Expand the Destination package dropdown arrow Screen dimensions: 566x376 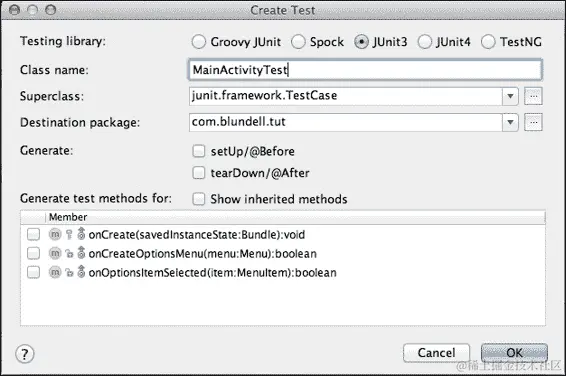[x=510, y=123]
